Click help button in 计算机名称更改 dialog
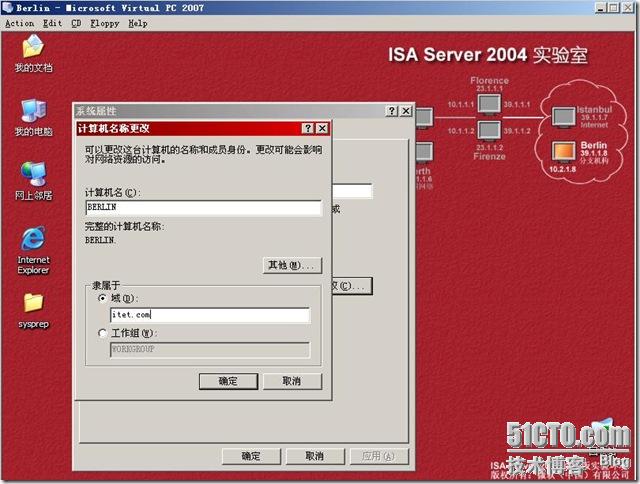Screen dimensions: 640x484 tap(308, 129)
